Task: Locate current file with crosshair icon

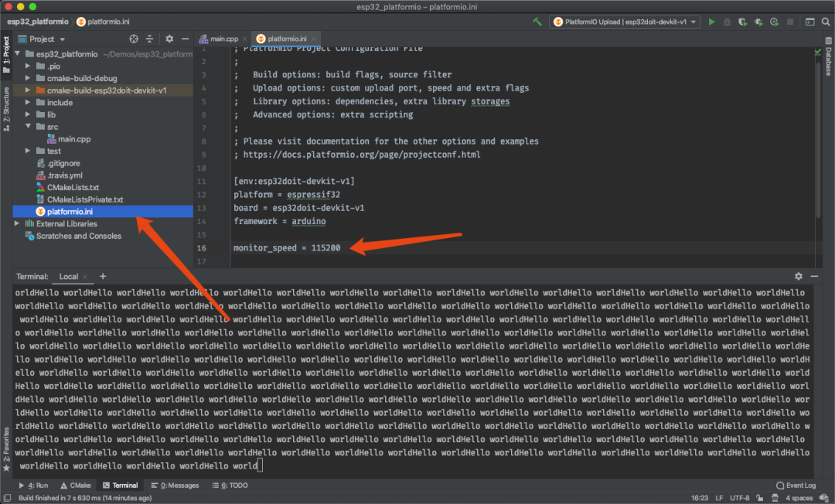Action: (134, 39)
